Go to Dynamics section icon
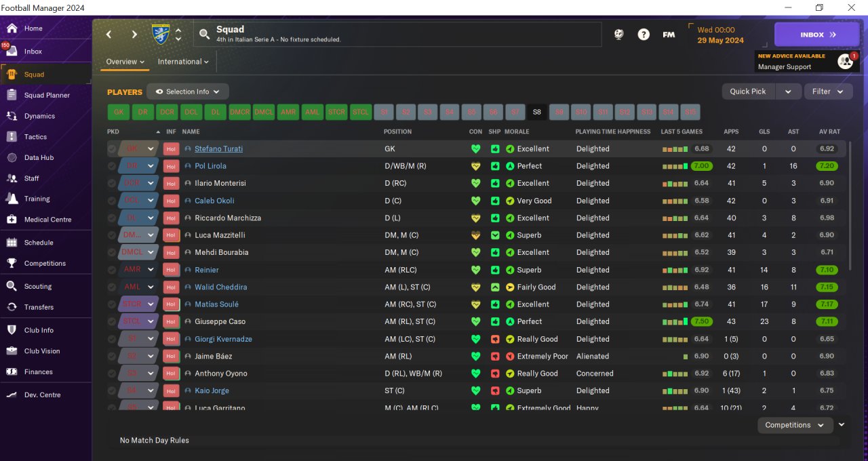The height and width of the screenshot is (461, 868). (12, 116)
